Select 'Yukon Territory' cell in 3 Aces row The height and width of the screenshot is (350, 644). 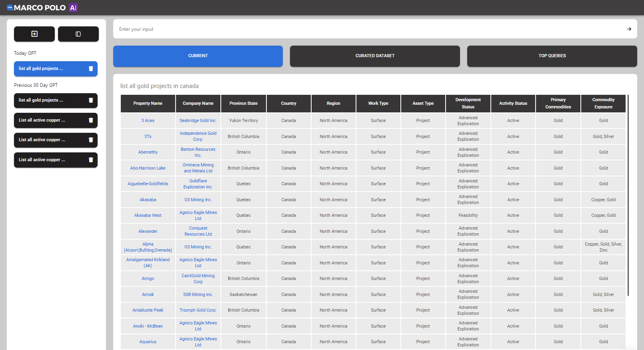coord(244,121)
